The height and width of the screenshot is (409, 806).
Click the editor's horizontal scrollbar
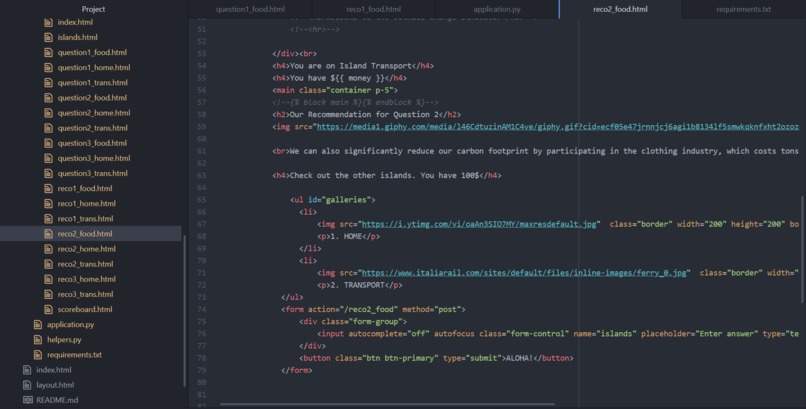(388, 404)
